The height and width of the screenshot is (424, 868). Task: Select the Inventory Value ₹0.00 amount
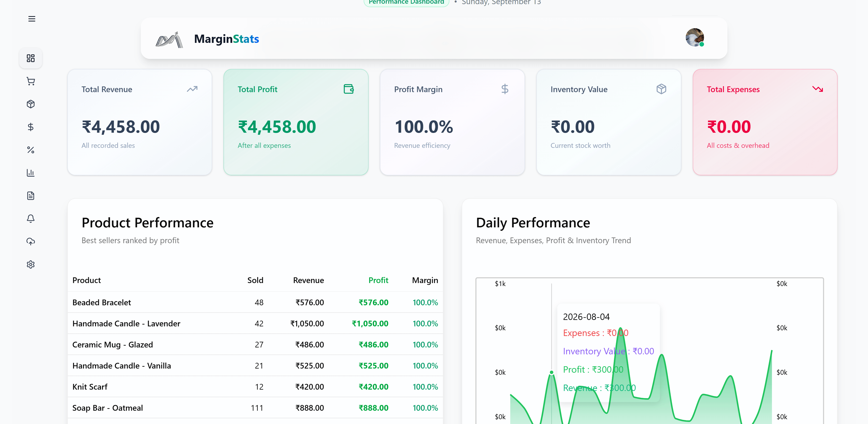pyautogui.click(x=573, y=127)
